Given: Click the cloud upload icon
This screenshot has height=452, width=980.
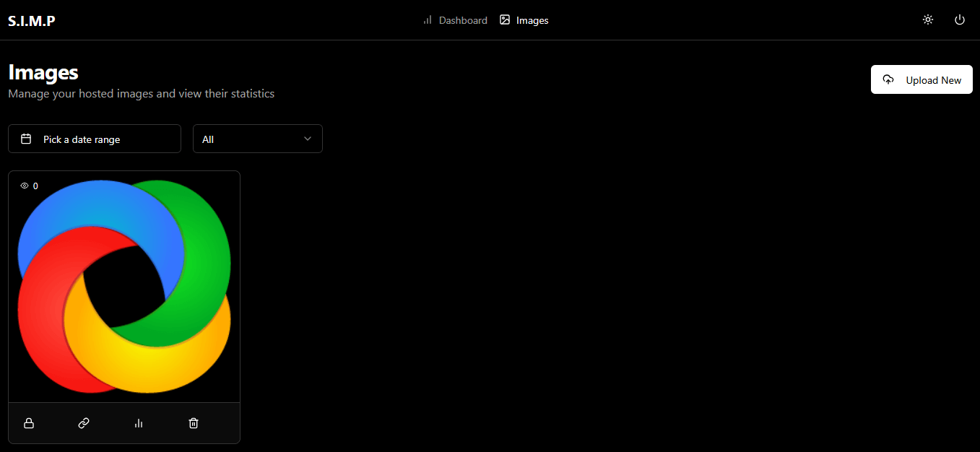Looking at the screenshot, I should pos(888,80).
